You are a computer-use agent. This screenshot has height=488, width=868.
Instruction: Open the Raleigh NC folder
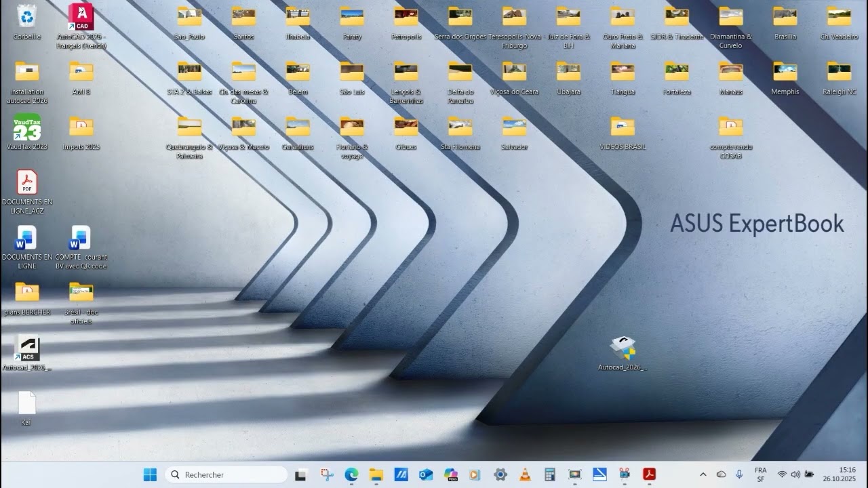tap(840, 77)
